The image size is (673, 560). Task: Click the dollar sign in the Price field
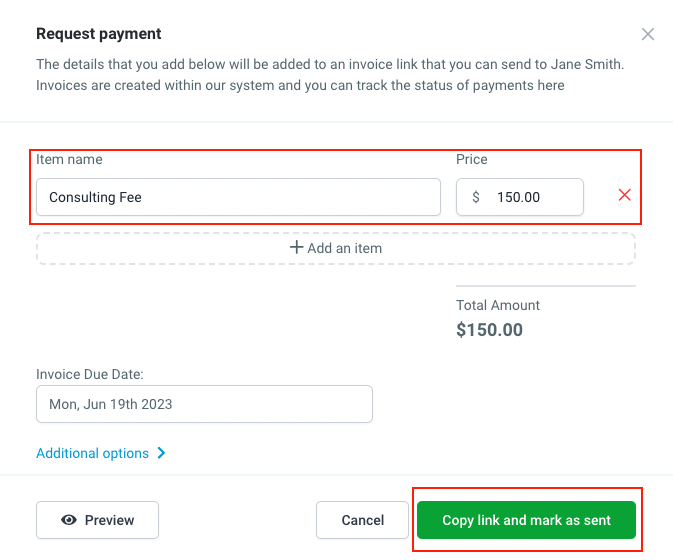[x=476, y=197]
